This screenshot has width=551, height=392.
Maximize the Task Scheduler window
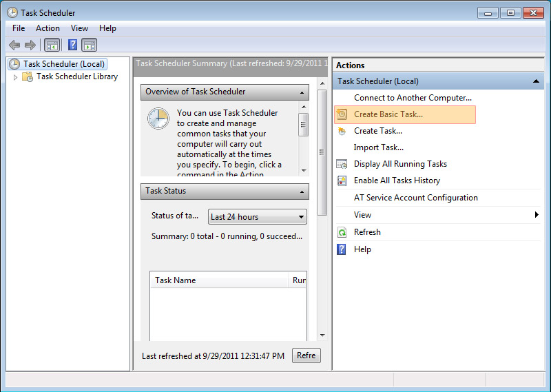pyautogui.click(x=510, y=13)
